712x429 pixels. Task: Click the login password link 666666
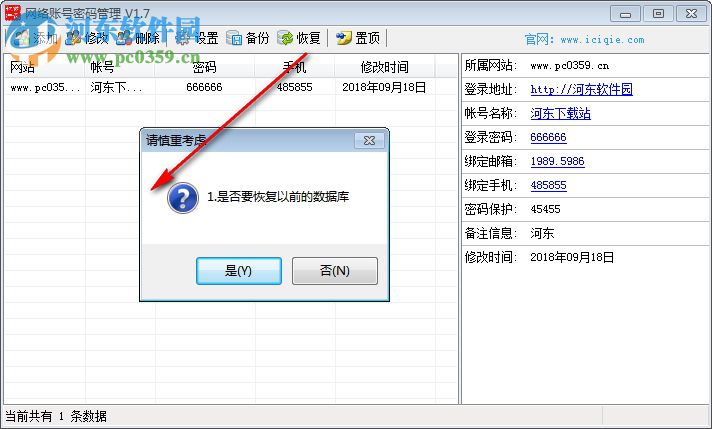548,137
